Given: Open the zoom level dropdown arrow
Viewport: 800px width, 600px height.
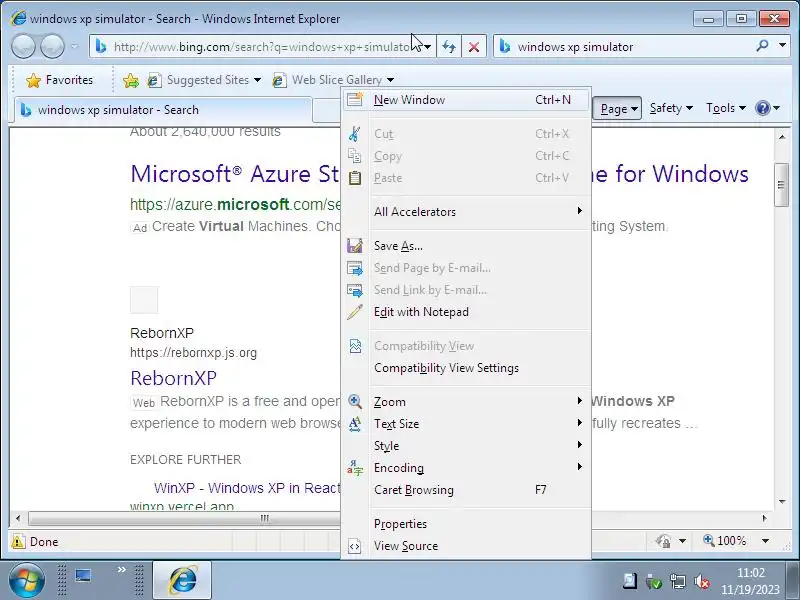Looking at the screenshot, I should (x=765, y=541).
